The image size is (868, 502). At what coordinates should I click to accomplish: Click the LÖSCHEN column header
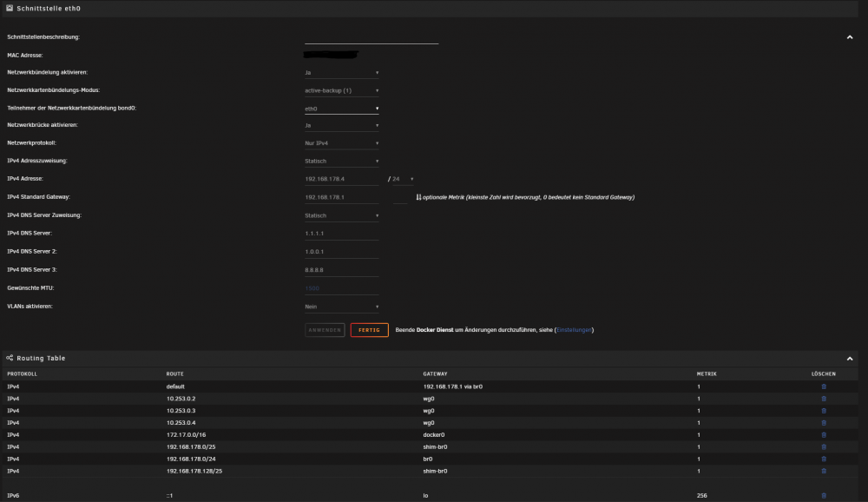click(x=824, y=374)
